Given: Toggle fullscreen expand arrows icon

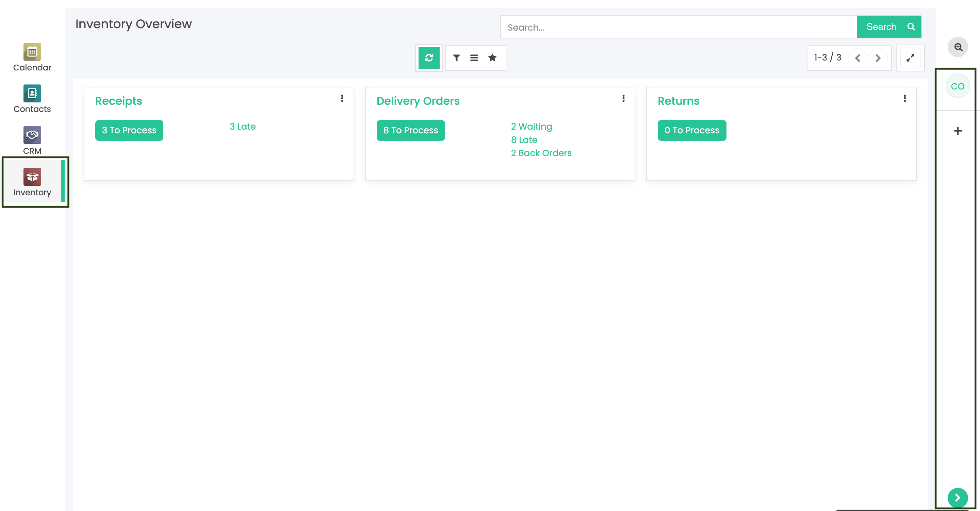Looking at the screenshot, I should 910,58.
